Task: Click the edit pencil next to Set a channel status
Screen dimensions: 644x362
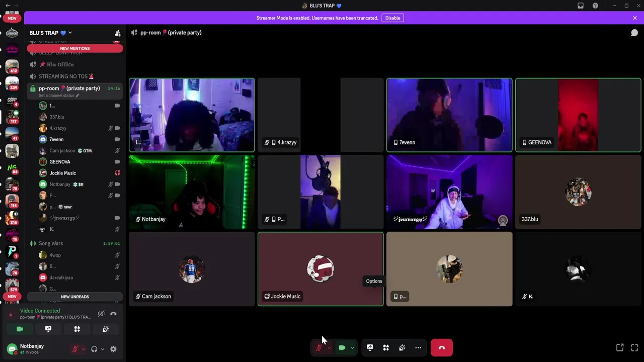Action: [77, 96]
